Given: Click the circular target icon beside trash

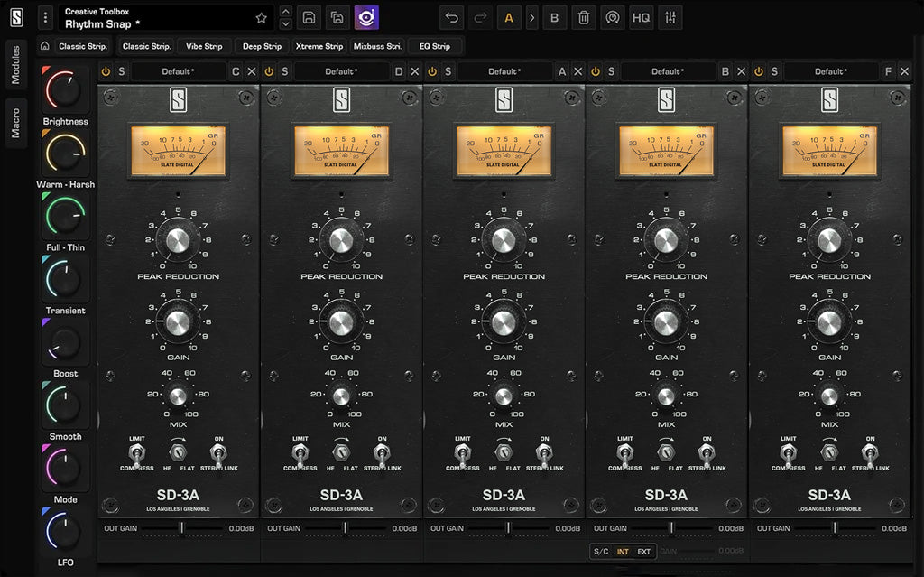Looking at the screenshot, I should click(613, 18).
